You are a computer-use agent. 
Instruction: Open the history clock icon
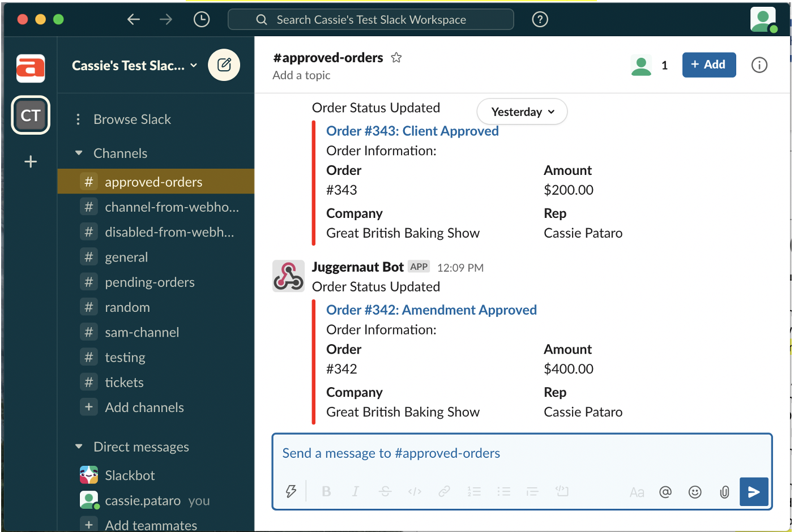[202, 20]
